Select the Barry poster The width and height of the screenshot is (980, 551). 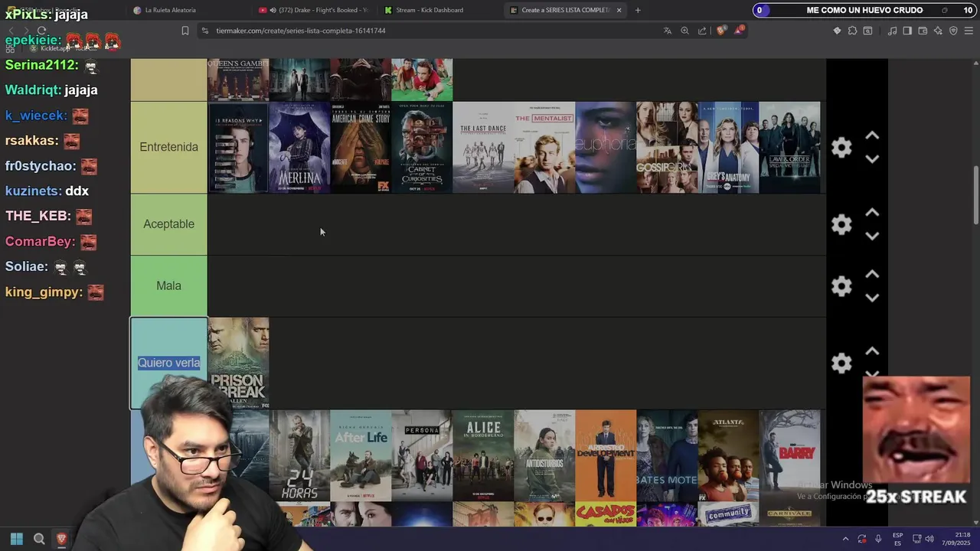tap(789, 455)
